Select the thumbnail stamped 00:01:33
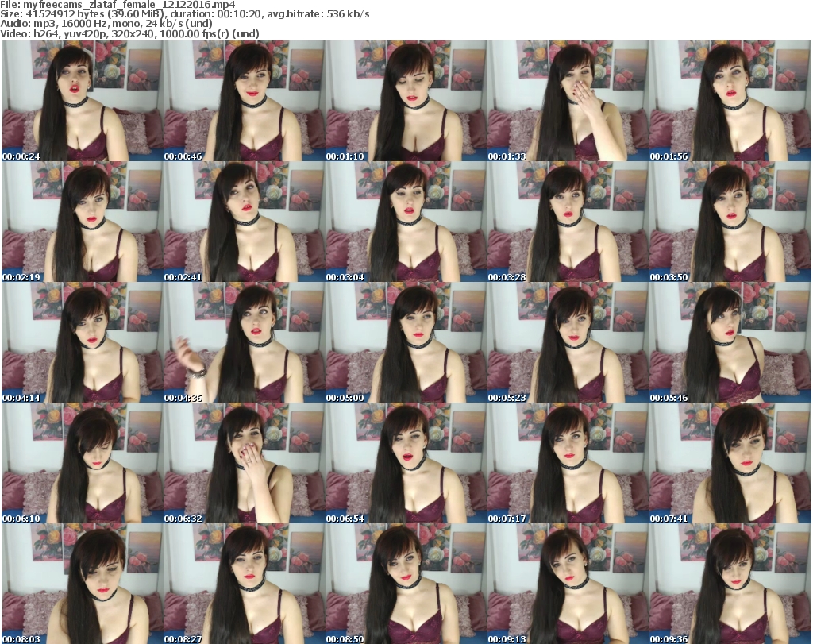Viewport: 813px width, 644px height. (x=568, y=101)
